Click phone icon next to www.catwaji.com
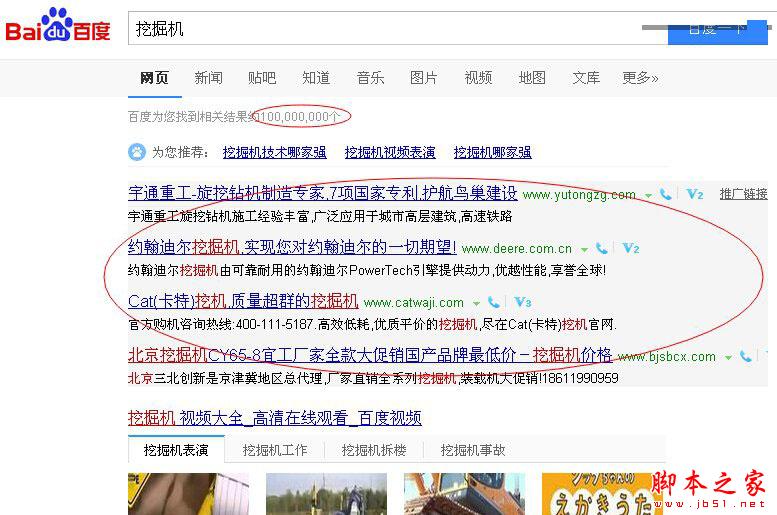This screenshot has width=777, height=515. tap(494, 302)
